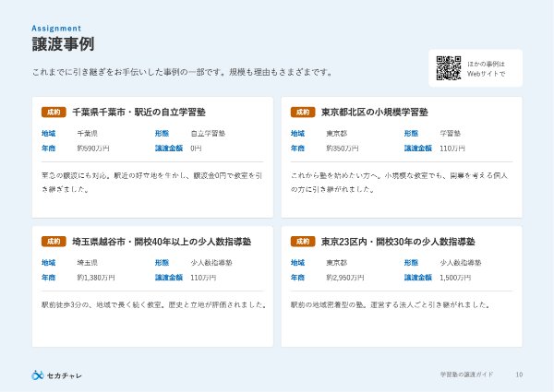Viewport: 554px width, 392px height.
Task: Click the footer text 学習塾の譲渡ガイド
Action: pos(466,374)
